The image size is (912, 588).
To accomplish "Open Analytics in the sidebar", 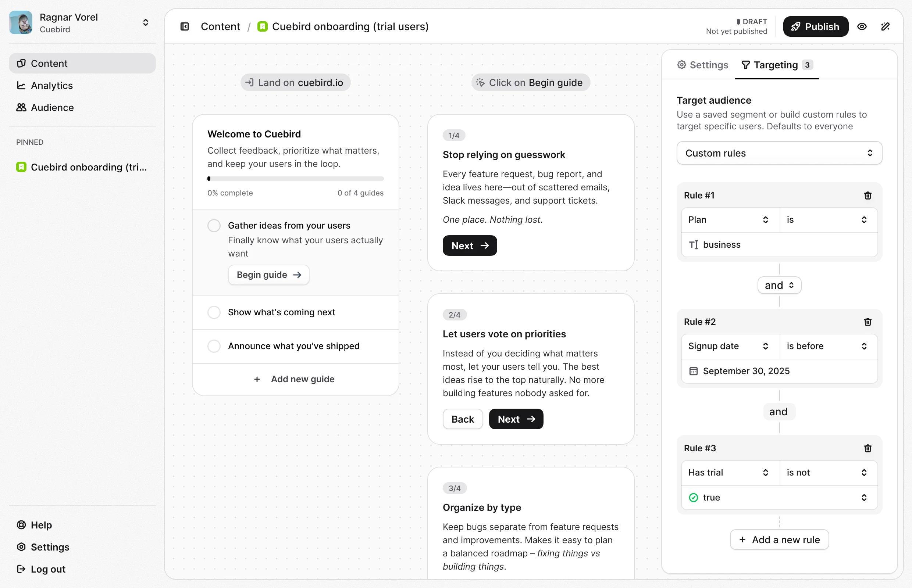I will [51, 86].
